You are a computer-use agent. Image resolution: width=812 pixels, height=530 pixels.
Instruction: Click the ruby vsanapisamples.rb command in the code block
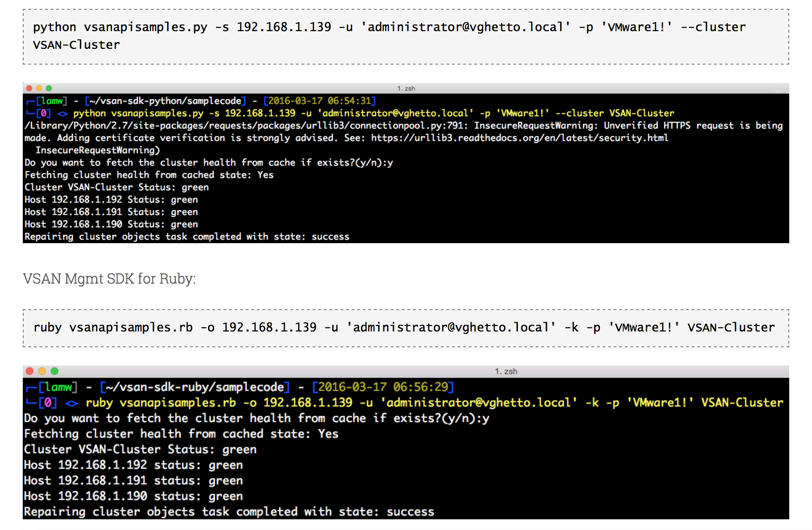click(x=404, y=327)
